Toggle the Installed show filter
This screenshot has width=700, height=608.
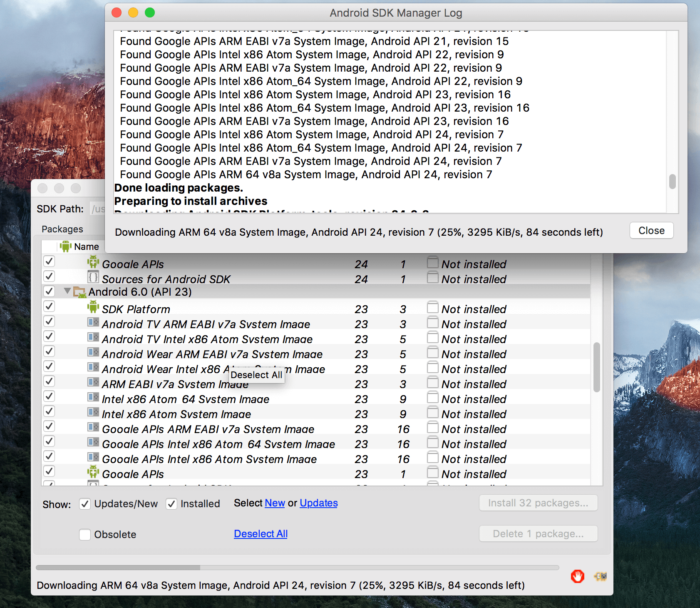click(x=171, y=504)
